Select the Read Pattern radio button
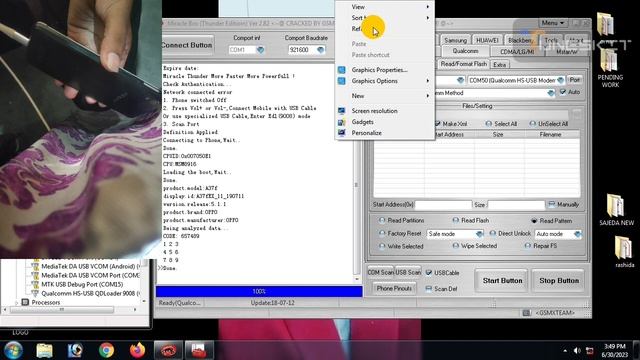The image size is (640, 360). 534,221
